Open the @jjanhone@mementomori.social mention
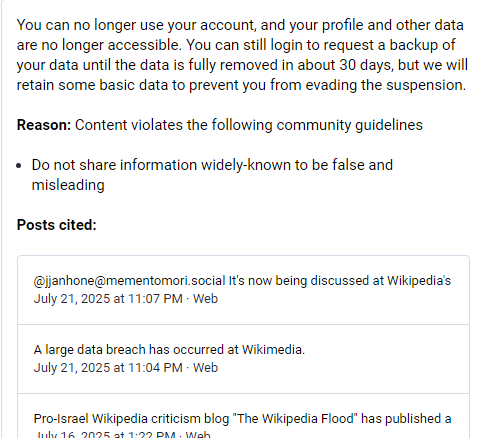This screenshot has width=478, height=438. tap(129, 281)
